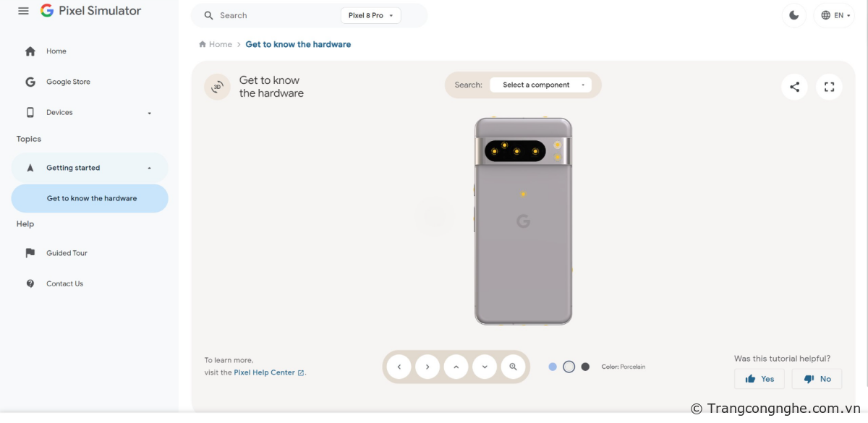This screenshot has height=423, width=868.
Task: Open the Select a component dropdown
Action: (540, 85)
